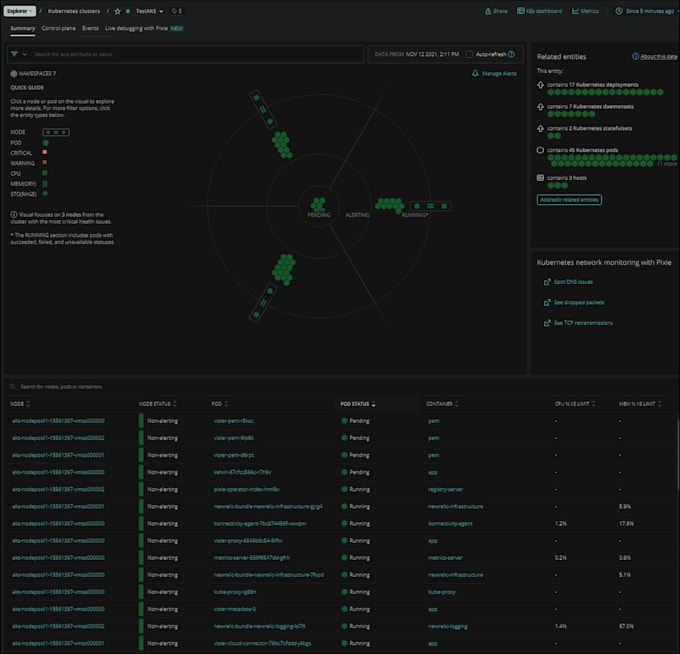Open the newrelic-logging container link
This screenshot has width=680, height=654.
(x=448, y=626)
